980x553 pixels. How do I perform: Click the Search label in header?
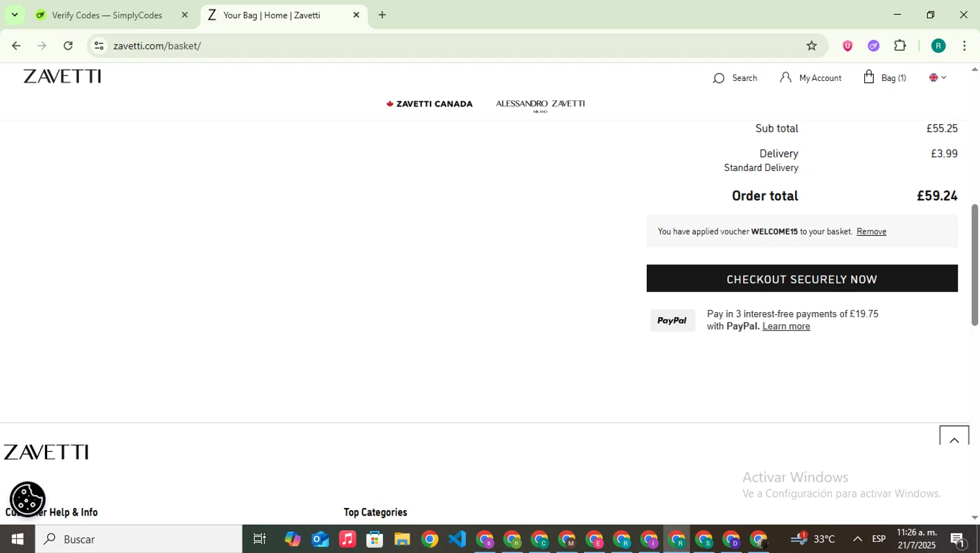tap(744, 78)
